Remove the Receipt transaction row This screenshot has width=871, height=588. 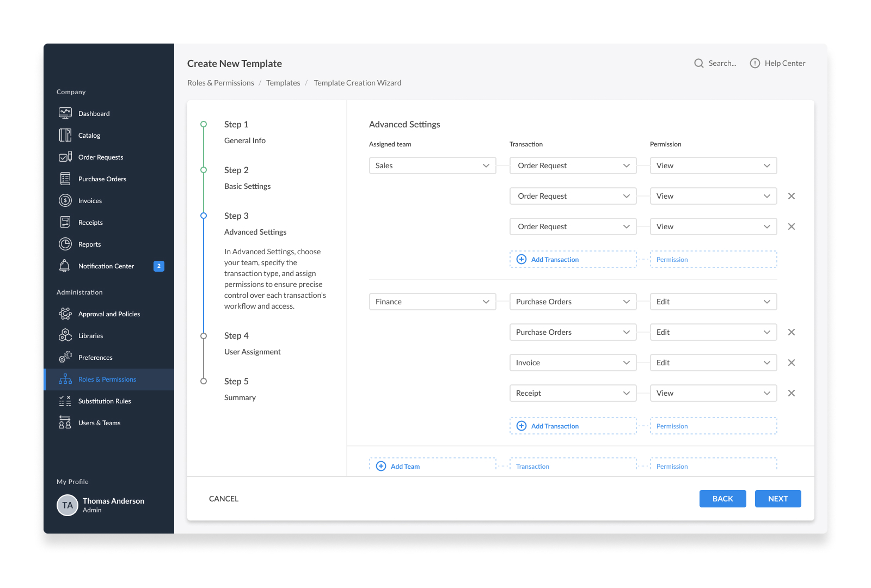792,393
